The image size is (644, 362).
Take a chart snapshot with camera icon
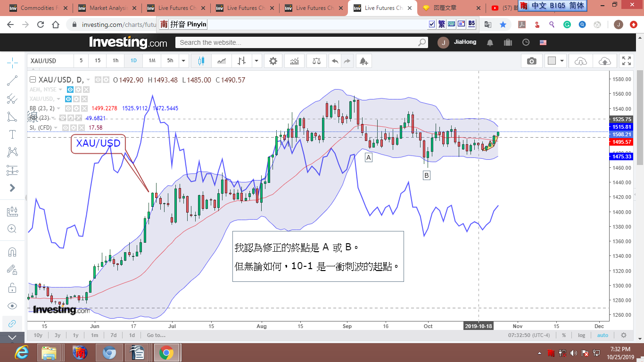pyautogui.click(x=532, y=61)
